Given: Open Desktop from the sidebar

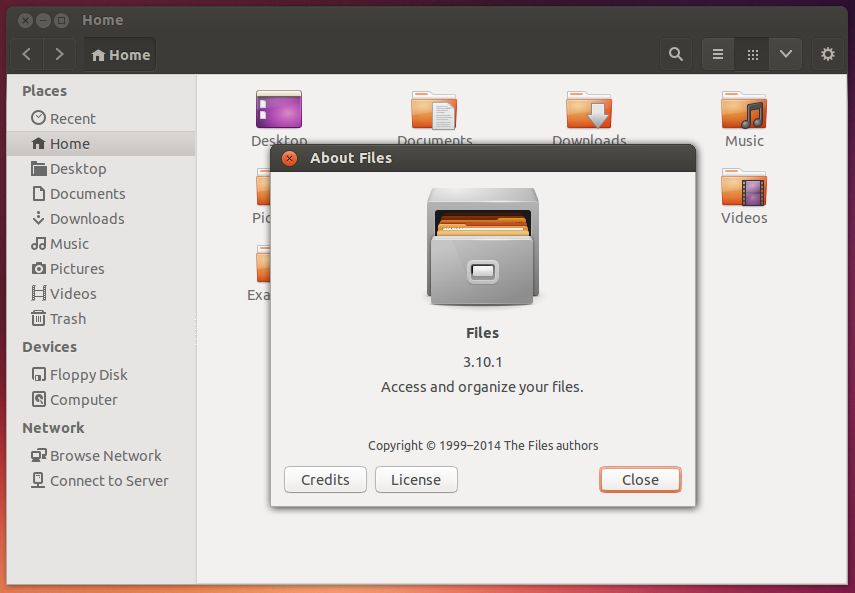Looking at the screenshot, I should (x=101, y=168).
